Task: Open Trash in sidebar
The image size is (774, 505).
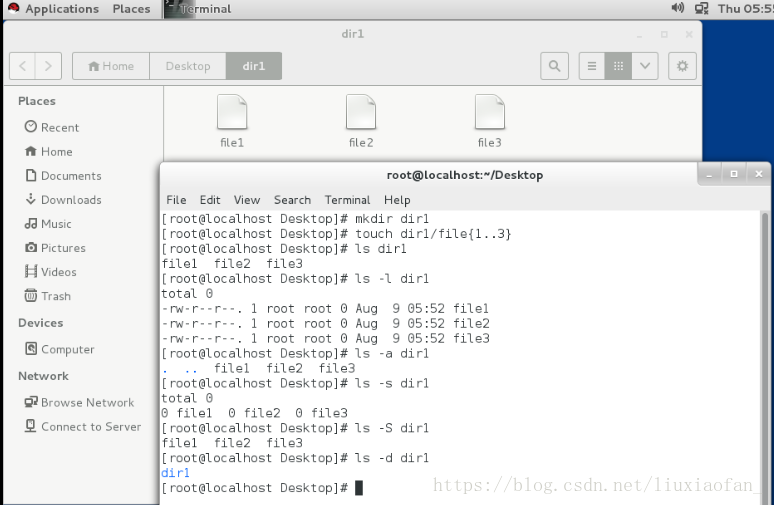Action: click(48, 296)
